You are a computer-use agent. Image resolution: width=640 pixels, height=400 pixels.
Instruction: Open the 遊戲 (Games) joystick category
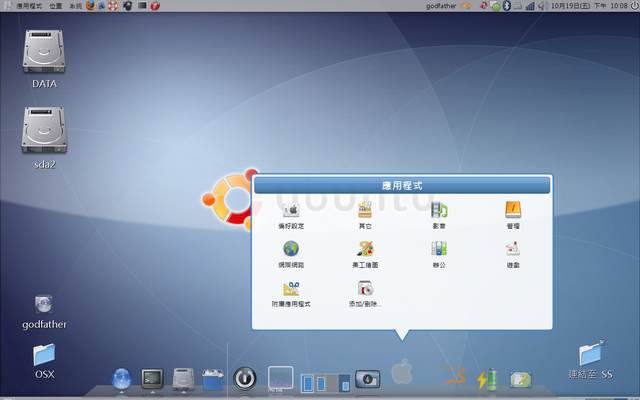coord(513,254)
